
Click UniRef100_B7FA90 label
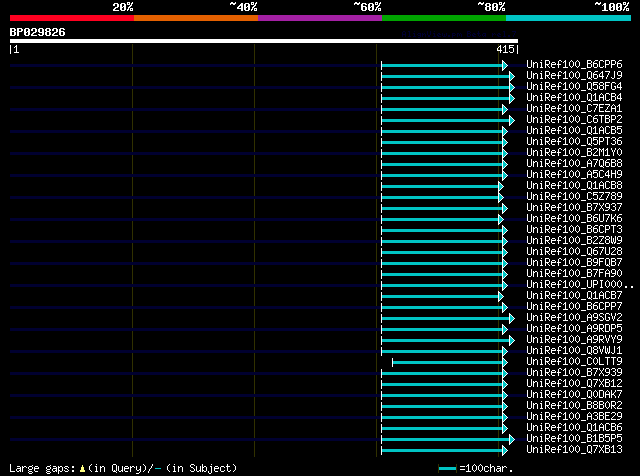pyautogui.click(x=574, y=274)
